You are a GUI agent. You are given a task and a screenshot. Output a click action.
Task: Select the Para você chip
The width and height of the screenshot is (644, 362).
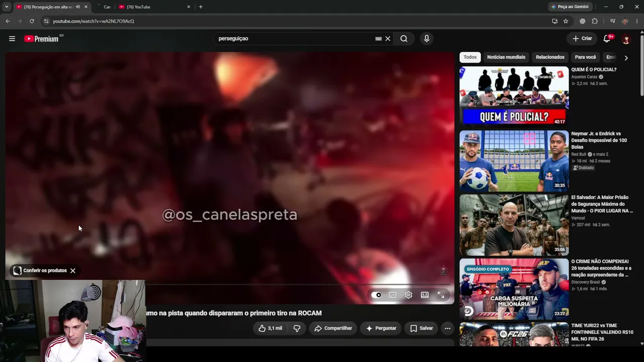tap(585, 57)
